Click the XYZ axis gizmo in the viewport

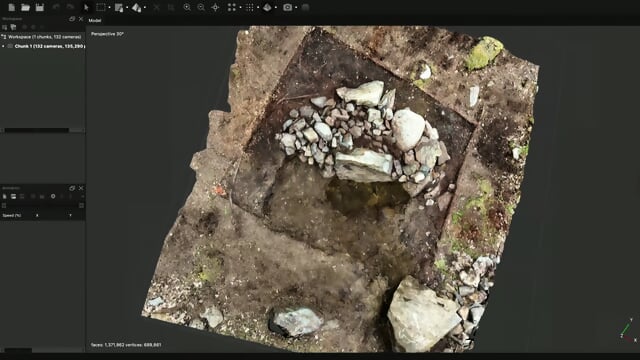tap(628, 331)
